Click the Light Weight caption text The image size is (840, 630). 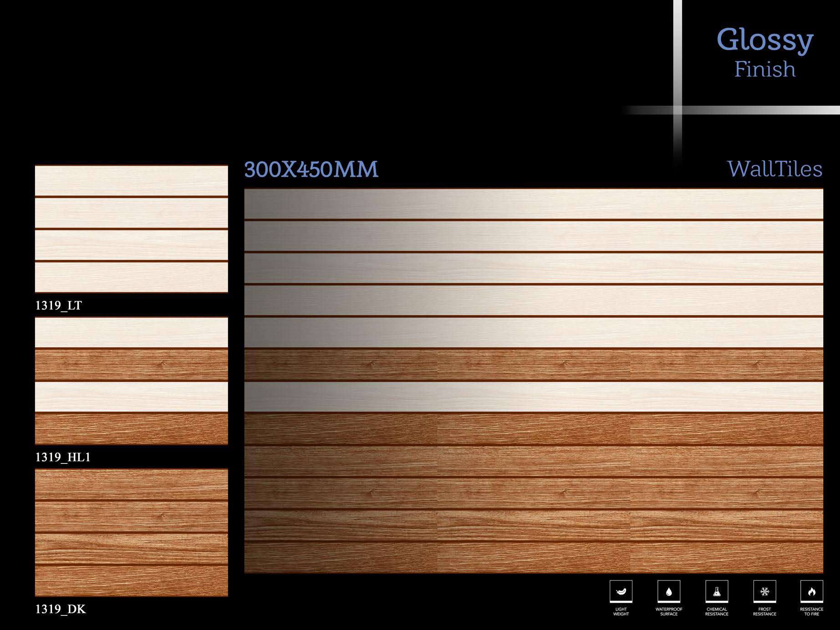pos(621,611)
